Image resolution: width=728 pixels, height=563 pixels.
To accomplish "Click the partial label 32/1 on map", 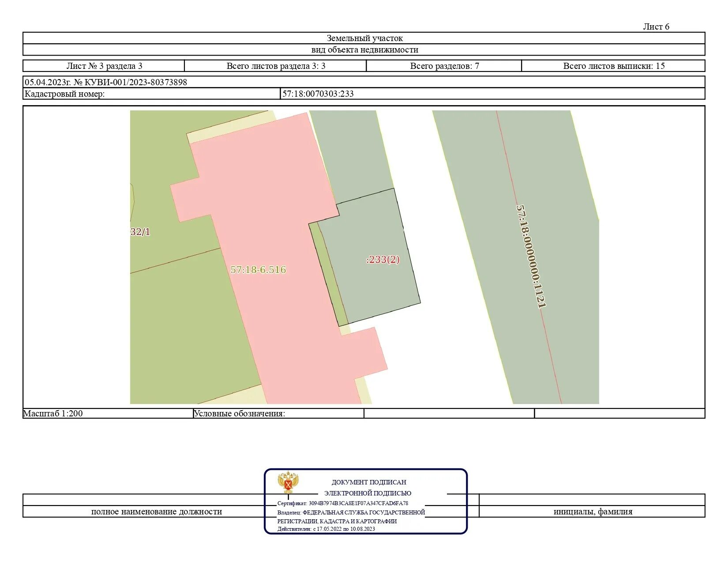I will 140,232.
